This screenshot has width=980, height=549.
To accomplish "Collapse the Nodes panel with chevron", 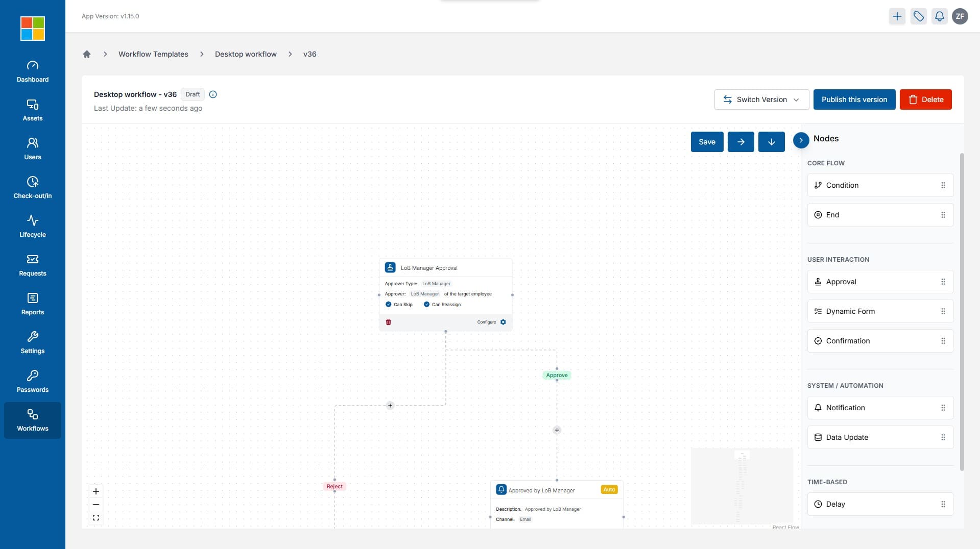I will pos(801,140).
